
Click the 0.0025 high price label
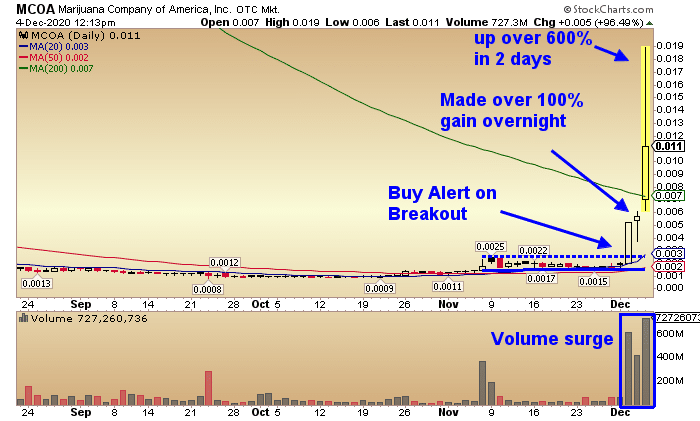pos(490,246)
